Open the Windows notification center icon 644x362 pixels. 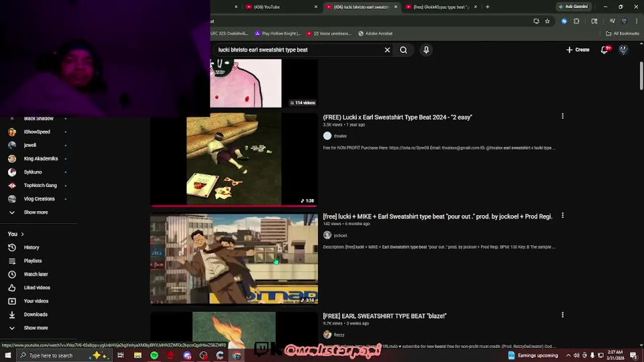[633, 355]
